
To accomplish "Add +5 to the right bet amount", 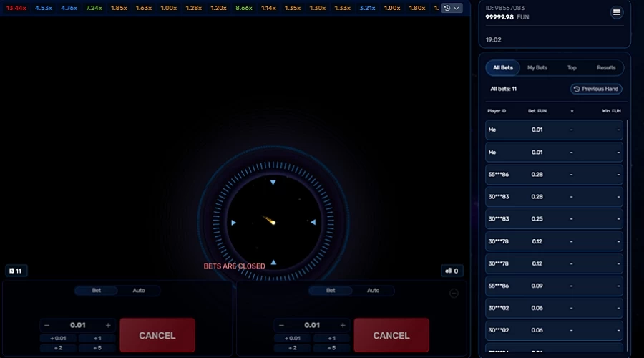I will 331,348.
